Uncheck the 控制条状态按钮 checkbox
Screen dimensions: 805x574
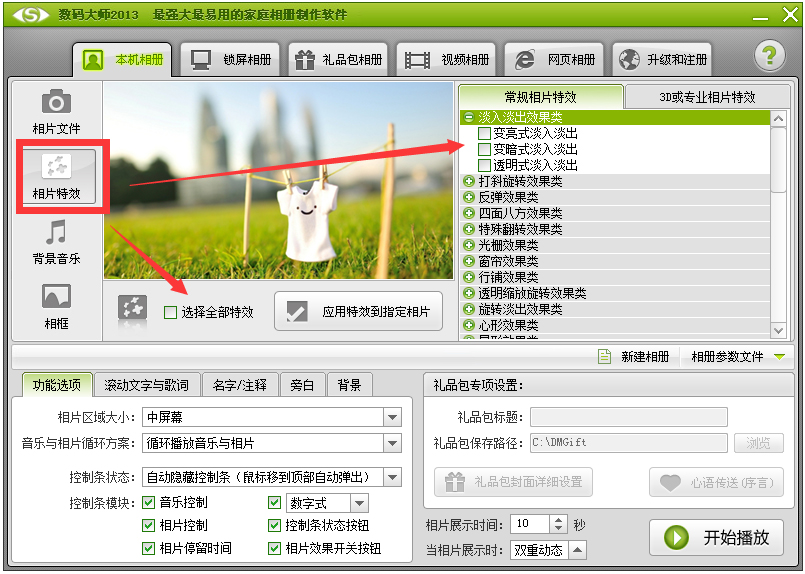click(x=274, y=525)
